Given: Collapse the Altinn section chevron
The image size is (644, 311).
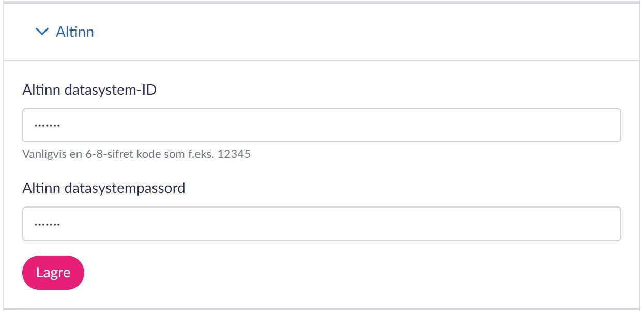Looking at the screenshot, I should tap(41, 32).
